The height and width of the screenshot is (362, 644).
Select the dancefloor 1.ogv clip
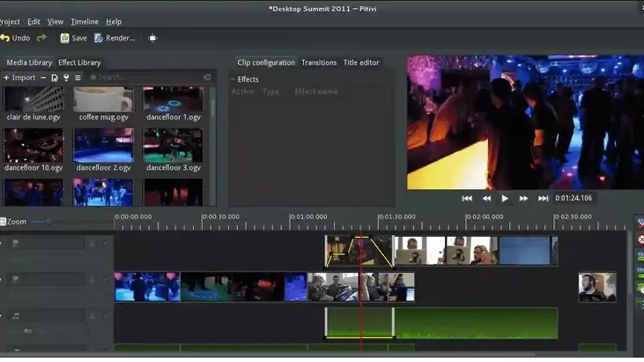click(x=173, y=99)
